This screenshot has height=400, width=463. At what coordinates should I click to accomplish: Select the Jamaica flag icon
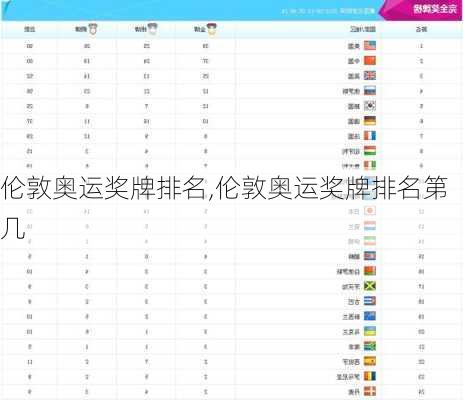click(x=370, y=286)
